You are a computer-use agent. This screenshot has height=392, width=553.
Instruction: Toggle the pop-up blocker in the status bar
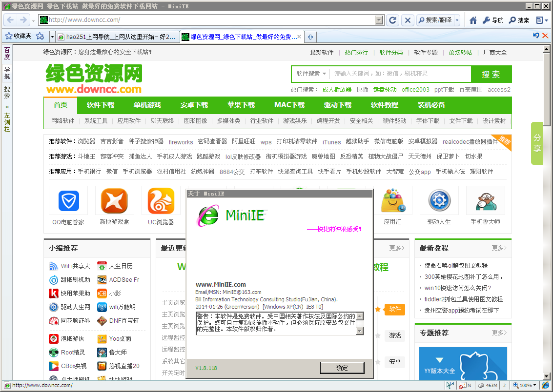coord(464,385)
